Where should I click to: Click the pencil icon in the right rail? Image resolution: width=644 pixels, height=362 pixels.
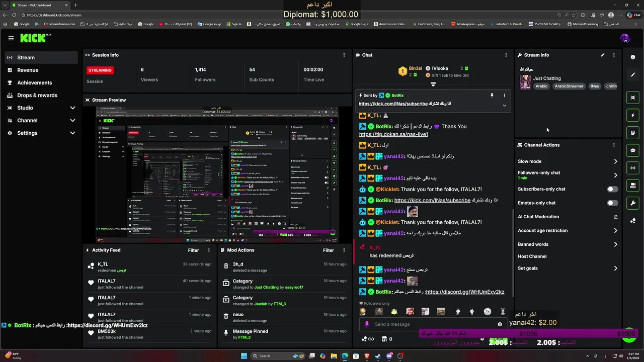tap(633, 75)
